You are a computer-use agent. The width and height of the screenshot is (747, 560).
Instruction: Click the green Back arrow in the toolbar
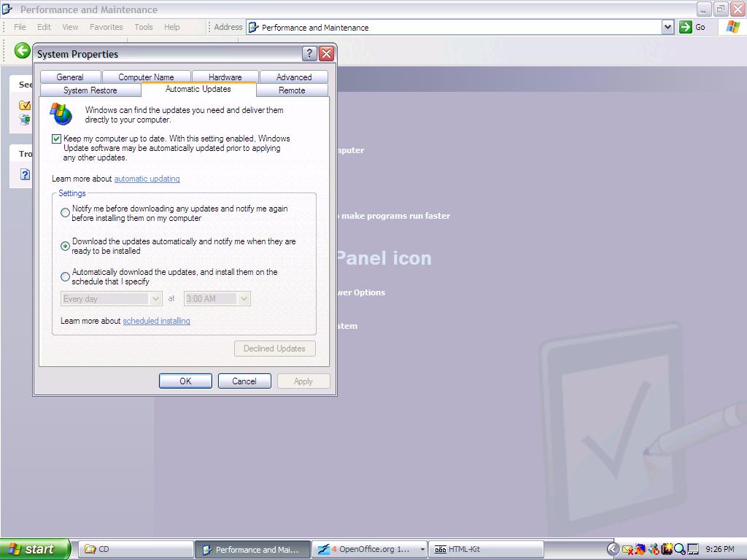click(x=22, y=50)
